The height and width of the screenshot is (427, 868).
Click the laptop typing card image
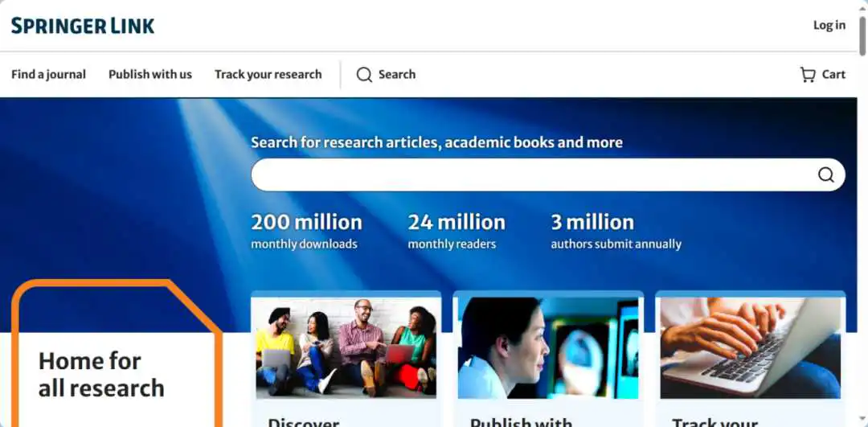point(750,348)
